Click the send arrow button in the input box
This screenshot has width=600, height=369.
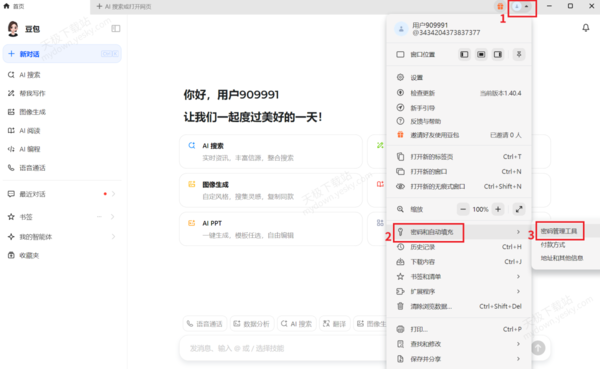click(538, 348)
